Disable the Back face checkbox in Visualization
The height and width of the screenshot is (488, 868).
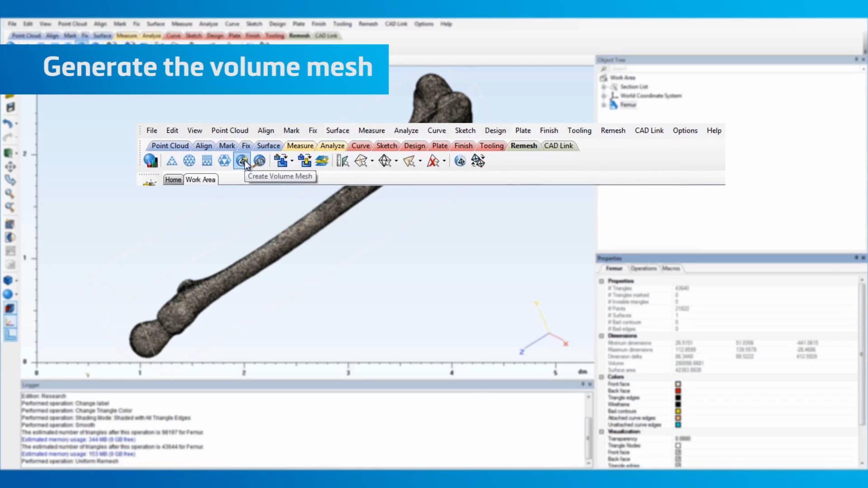(678, 459)
